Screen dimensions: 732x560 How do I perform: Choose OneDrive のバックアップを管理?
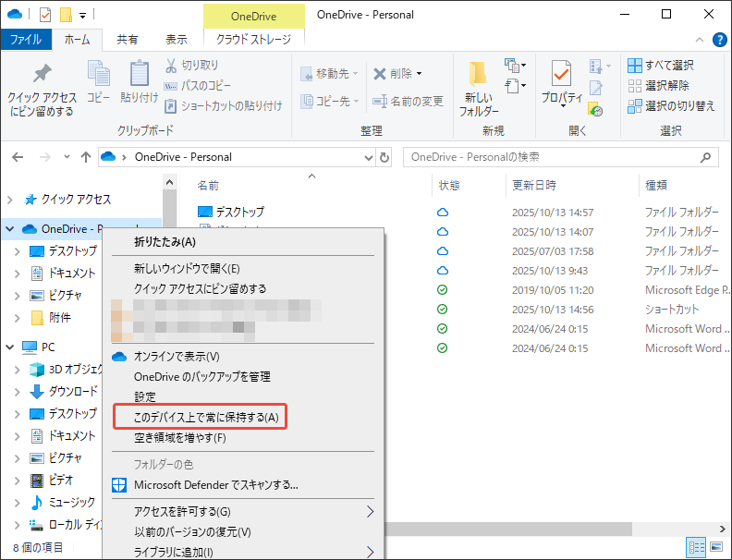pos(243,377)
